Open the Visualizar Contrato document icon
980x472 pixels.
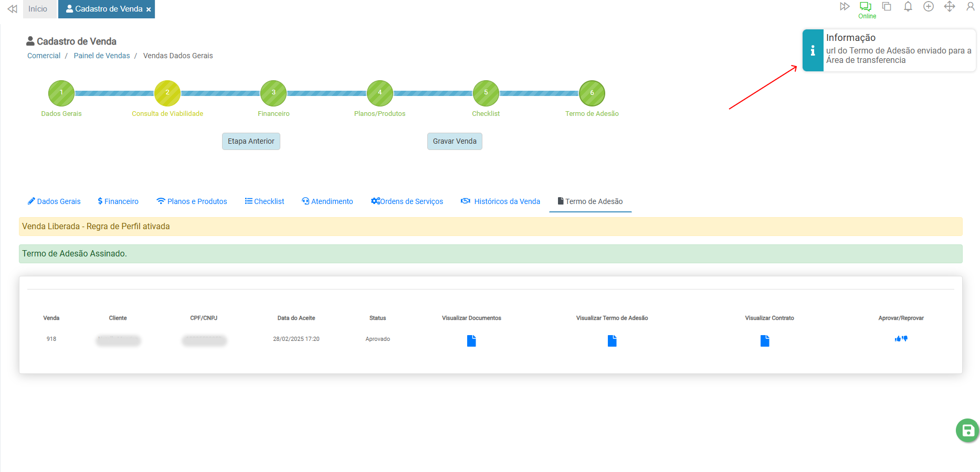coord(765,341)
